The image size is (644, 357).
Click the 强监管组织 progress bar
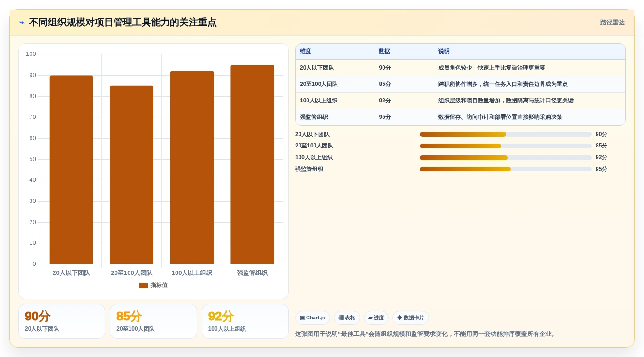[x=506, y=169]
